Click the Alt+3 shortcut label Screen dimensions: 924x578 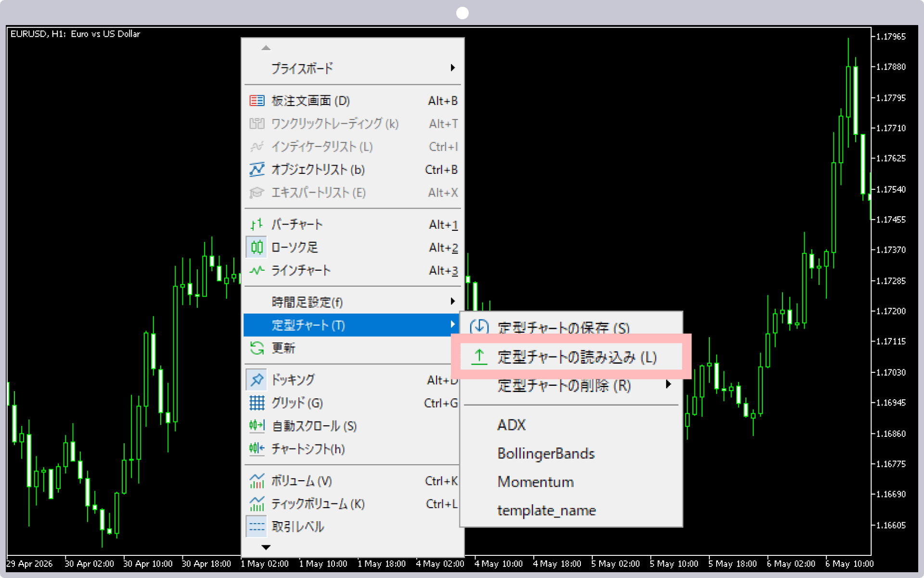point(443,270)
